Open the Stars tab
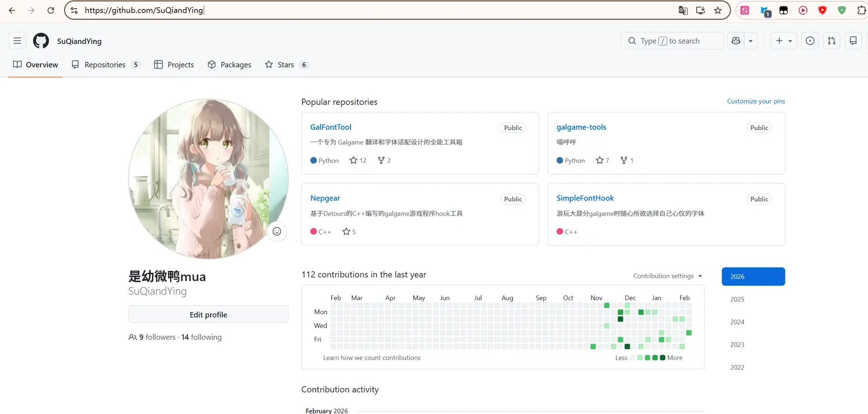Image resolution: width=868 pixels, height=414 pixels. (287, 65)
